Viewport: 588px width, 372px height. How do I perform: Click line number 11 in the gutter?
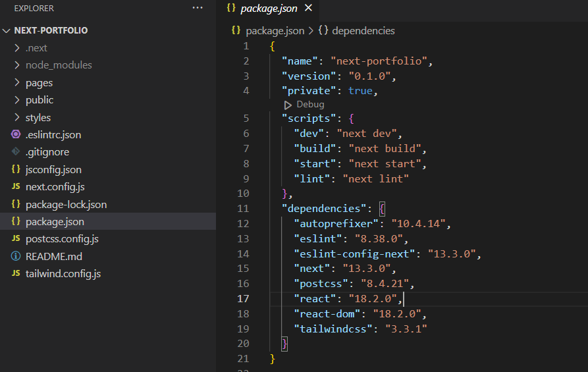point(243,209)
